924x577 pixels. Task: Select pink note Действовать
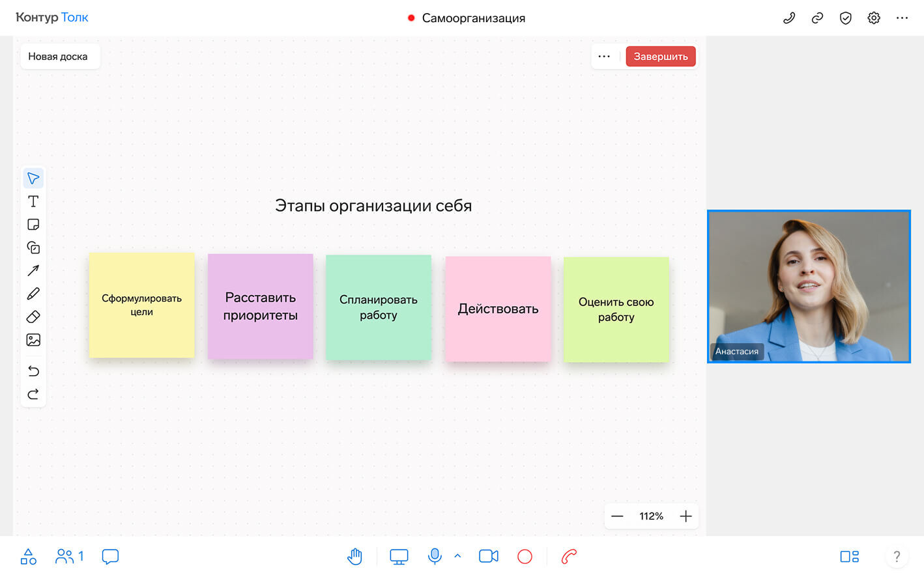(x=498, y=309)
